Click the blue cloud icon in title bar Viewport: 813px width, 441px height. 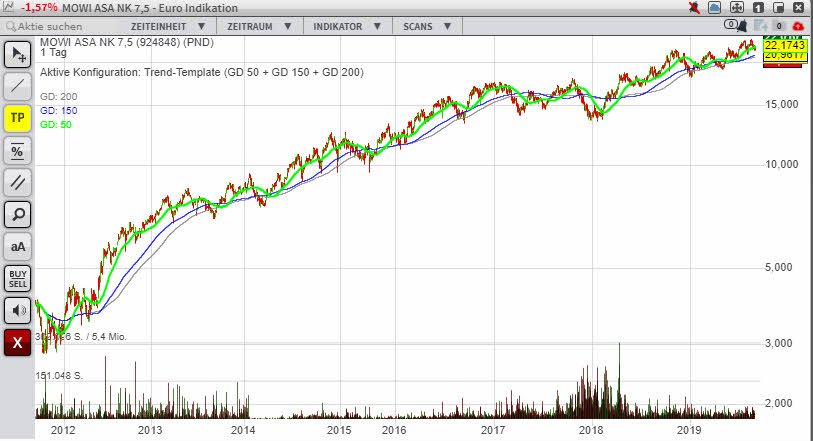(x=714, y=8)
